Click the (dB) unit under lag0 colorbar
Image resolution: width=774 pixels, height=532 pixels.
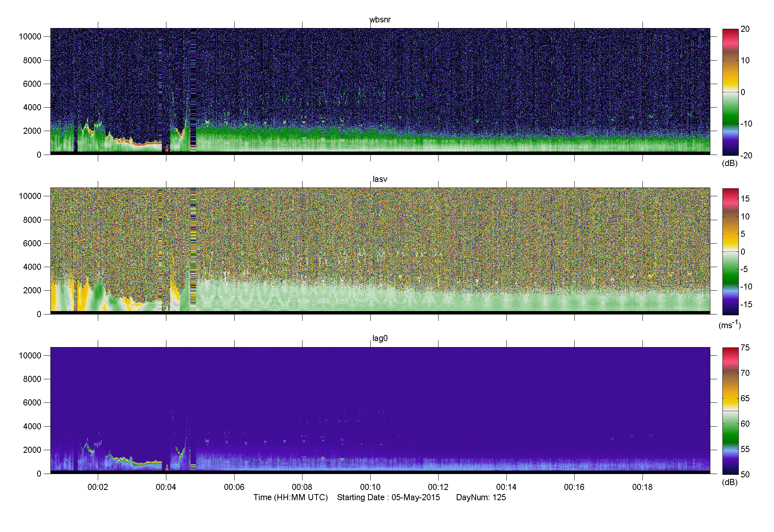click(x=730, y=482)
